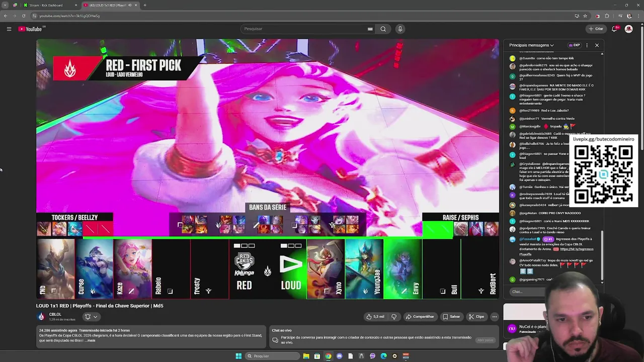Image resolution: width=644 pixels, height=362 pixels.
Task: Click the YouTube search magnifier button
Action: pyautogui.click(x=383, y=29)
